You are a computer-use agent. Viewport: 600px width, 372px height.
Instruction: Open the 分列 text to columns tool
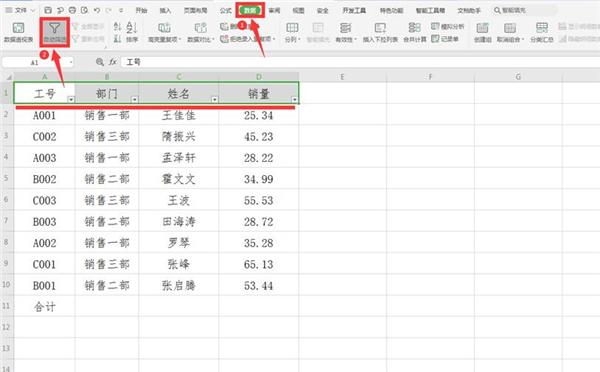pos(292,32)
